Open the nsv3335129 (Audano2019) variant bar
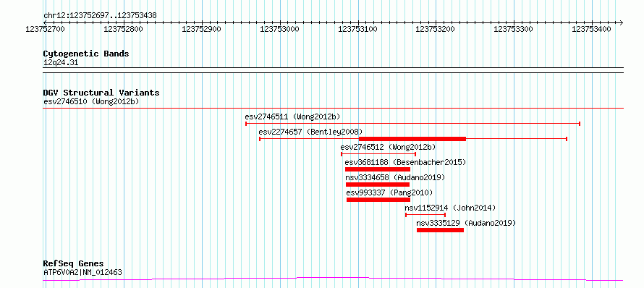This screenshot has width=644, height=288. tap(440, 230)
